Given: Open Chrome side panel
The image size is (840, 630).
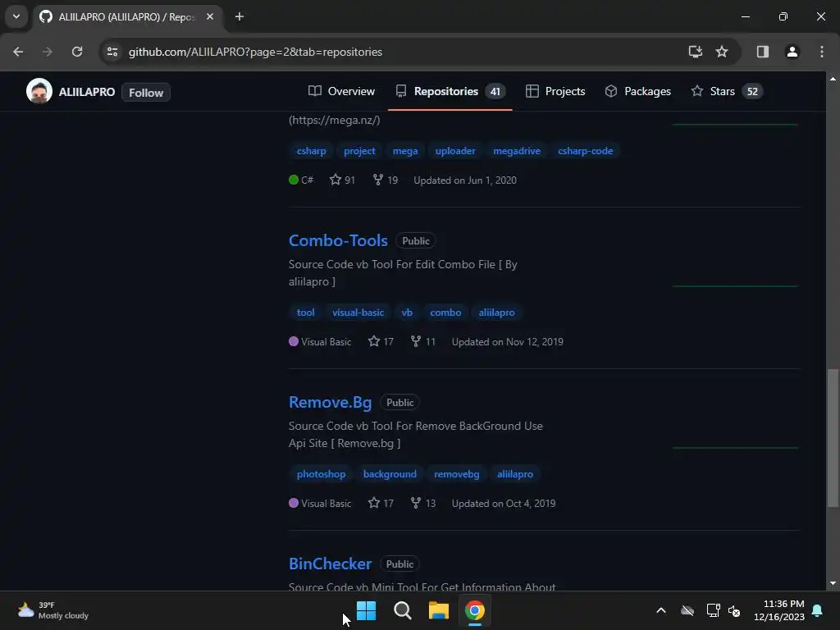Looking at the screenshot, I should (762, 52).
